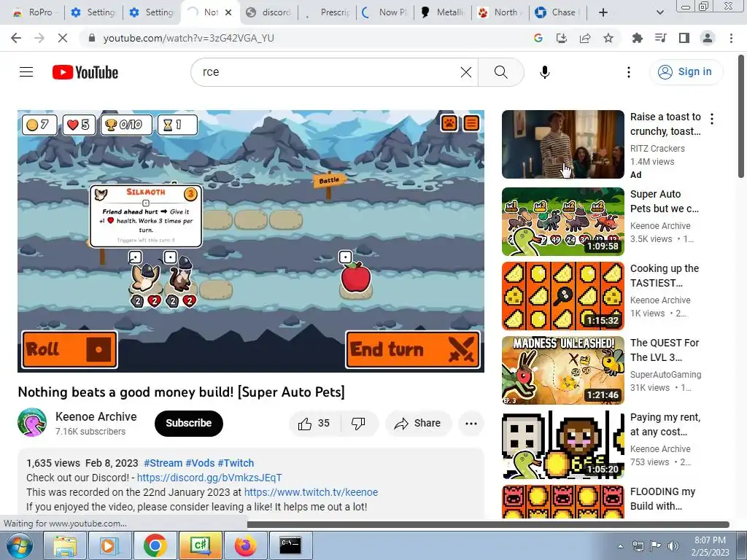The height and width of the screenshot is (560, 747).
Task: Open 'MADNESS UNLEASHED' video thumbnail
Action: point(562,370)
